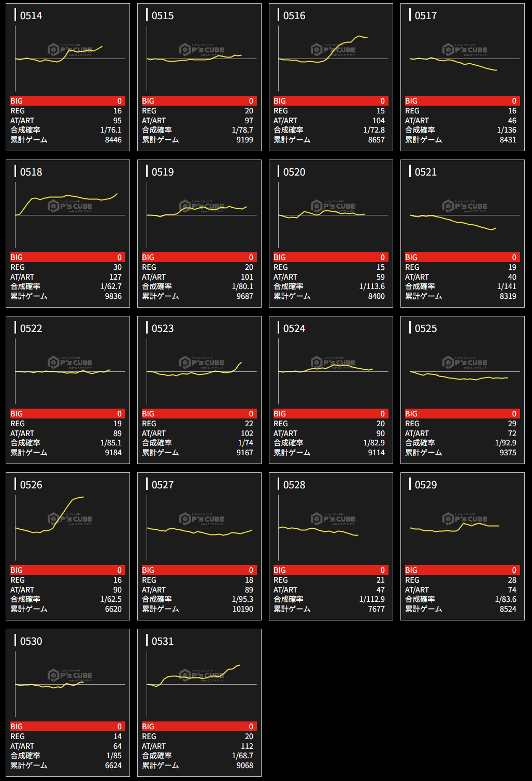Open the slump graph for machine 0519
The image size is (532, 781).
tap(202, 215)
